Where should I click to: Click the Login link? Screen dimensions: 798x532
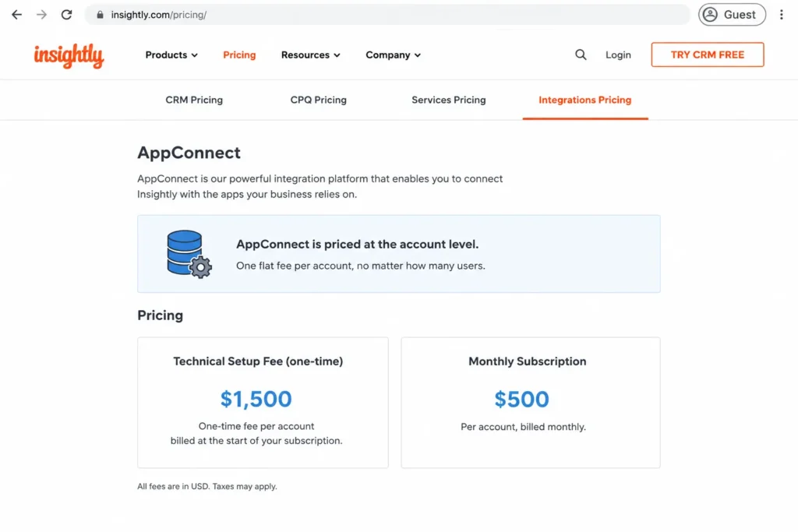618,55
